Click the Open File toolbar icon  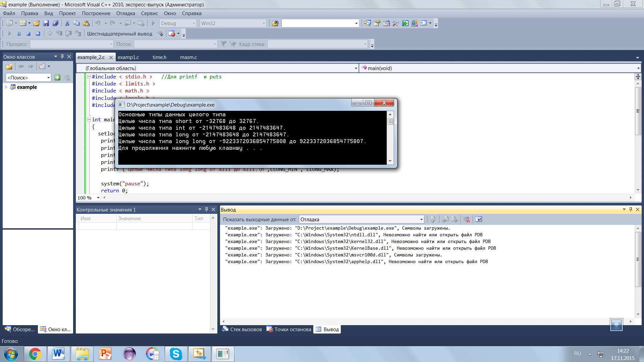click(37, 23)
